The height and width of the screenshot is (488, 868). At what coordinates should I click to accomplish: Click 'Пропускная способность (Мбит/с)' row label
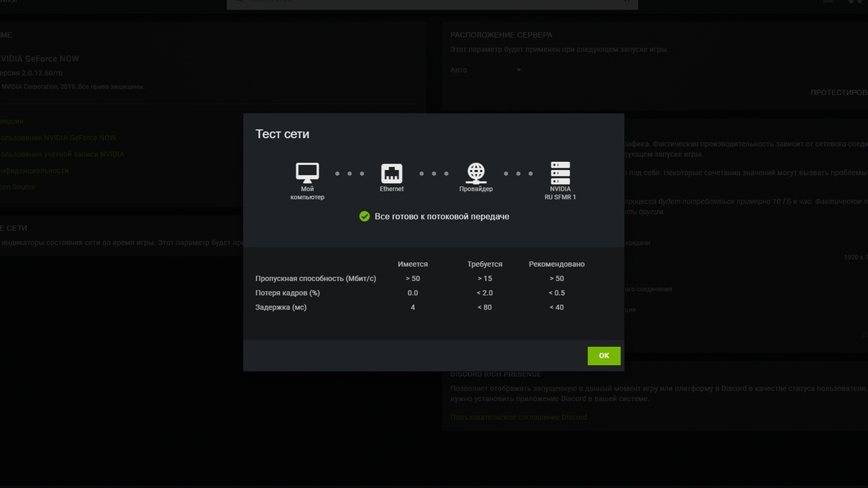click(x=315, y=278)
